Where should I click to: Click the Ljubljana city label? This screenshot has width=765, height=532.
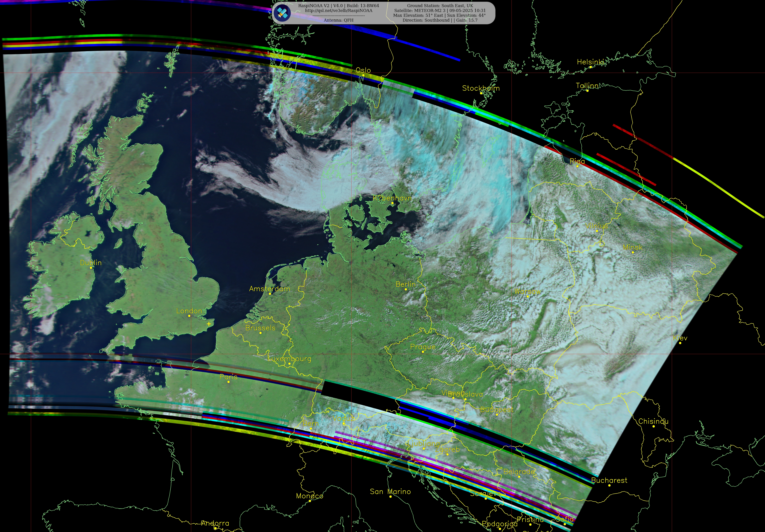pos(423,444)
